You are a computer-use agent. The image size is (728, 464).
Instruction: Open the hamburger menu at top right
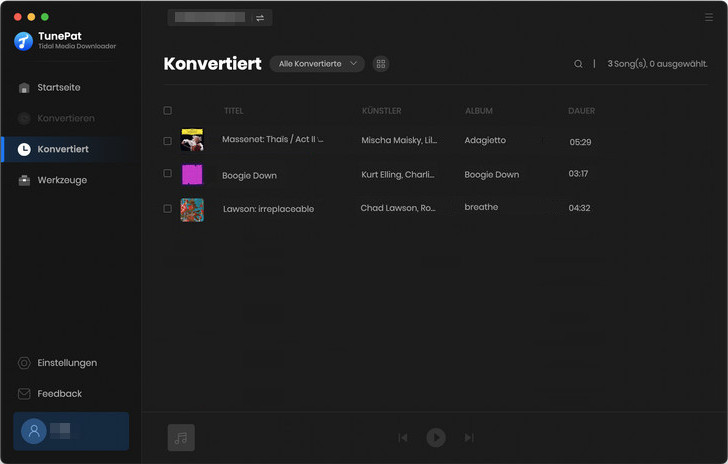tap(709, 18)
